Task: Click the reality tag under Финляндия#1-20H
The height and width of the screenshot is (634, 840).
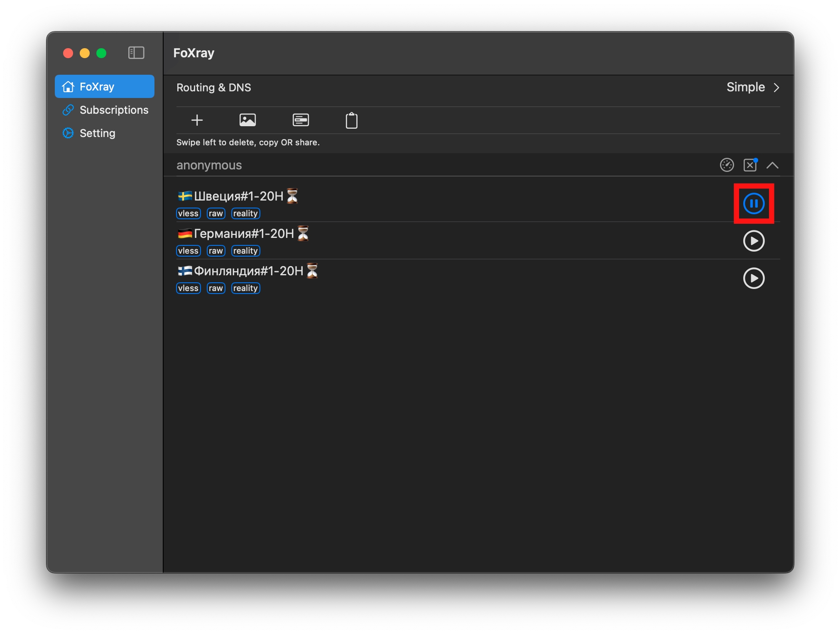Action: pyautogui.click(x=245, y=288)
